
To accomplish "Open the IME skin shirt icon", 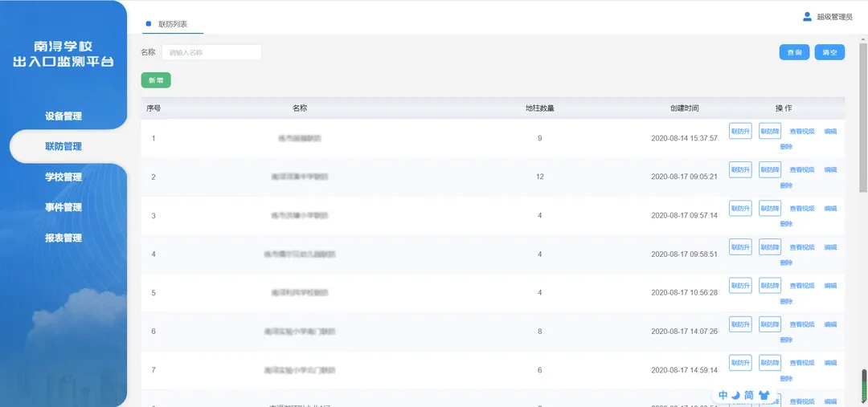I will (764, 395).
